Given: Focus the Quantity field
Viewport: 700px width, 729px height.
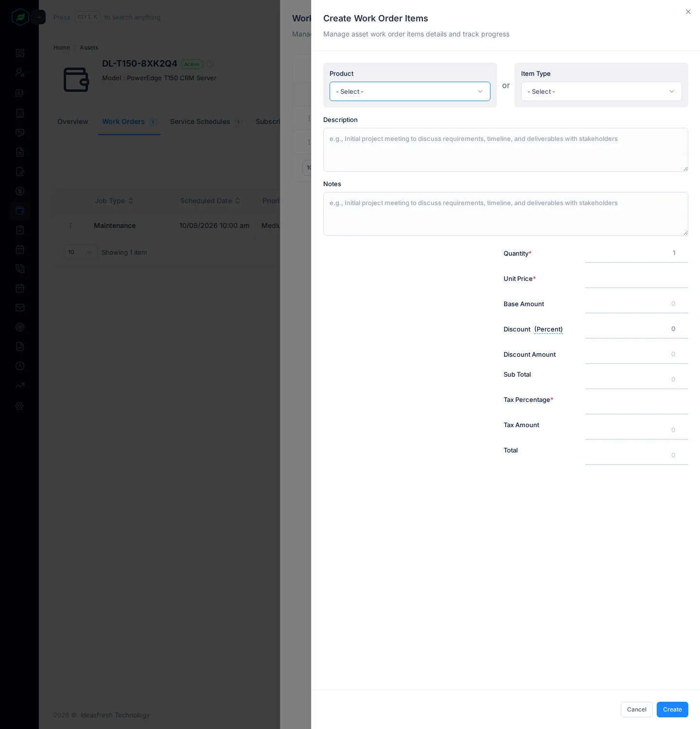Looking at the screenshot, I should tap(637, 253).
